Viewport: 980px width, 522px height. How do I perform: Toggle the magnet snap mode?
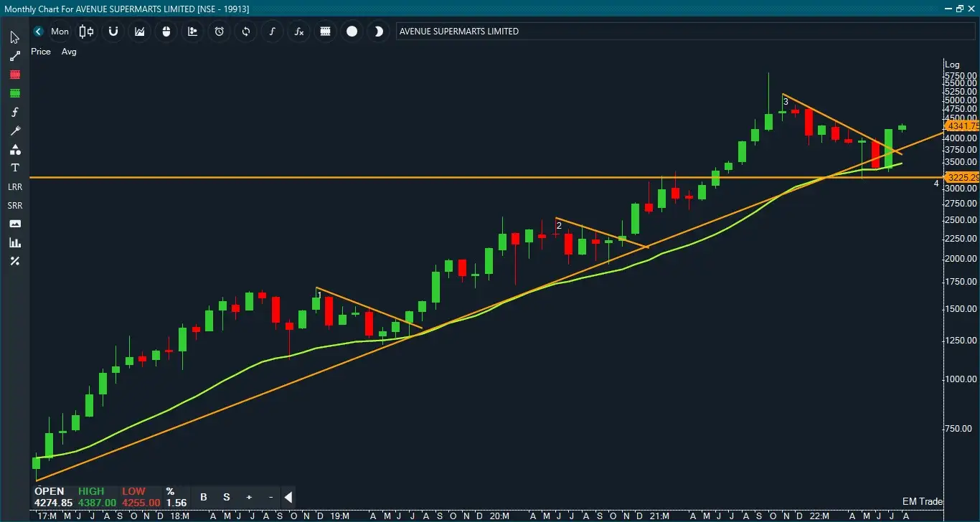point(113,32)
